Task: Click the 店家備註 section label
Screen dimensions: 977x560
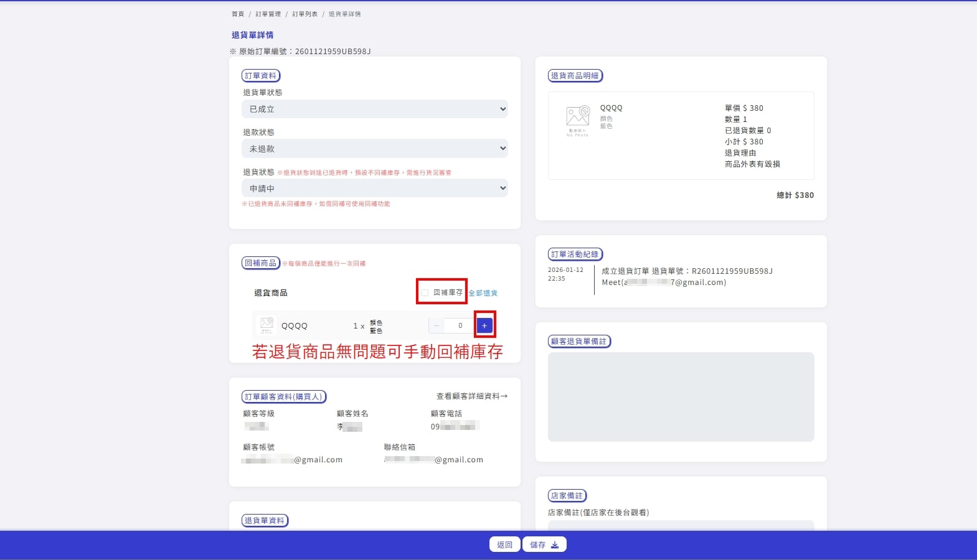Action: point(567,496)
